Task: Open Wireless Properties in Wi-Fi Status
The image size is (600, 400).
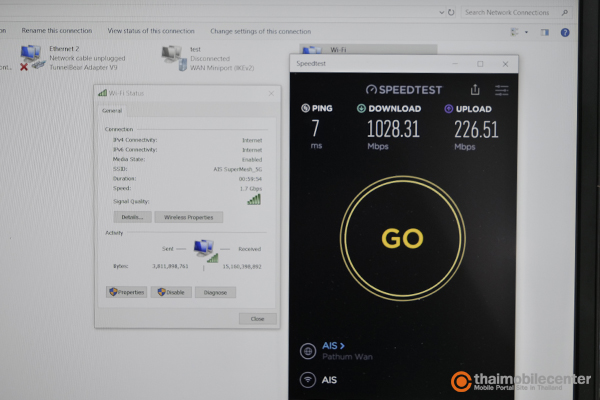Action: [x=189, y=217]
